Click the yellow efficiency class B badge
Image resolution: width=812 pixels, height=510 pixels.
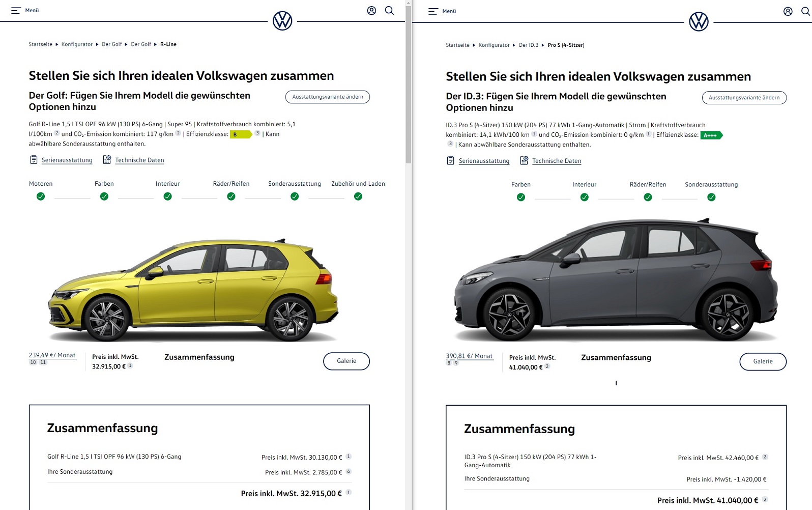coord(241,134)
